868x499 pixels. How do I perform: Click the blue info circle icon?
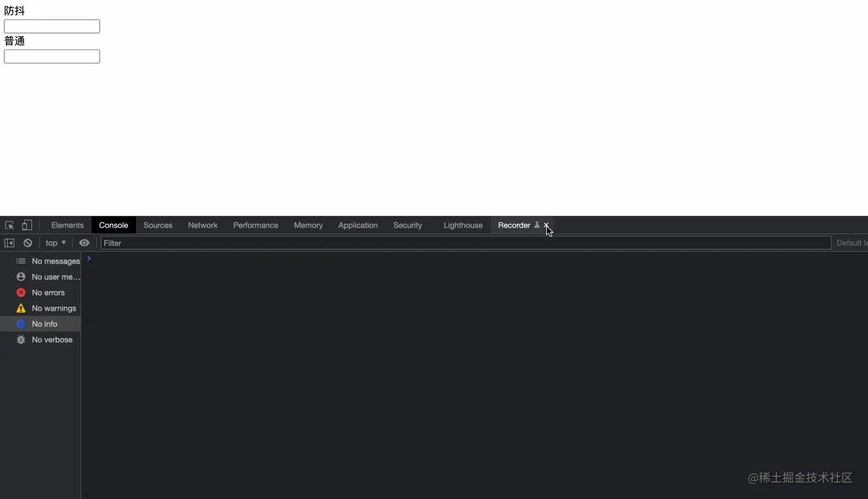[21, 324]
